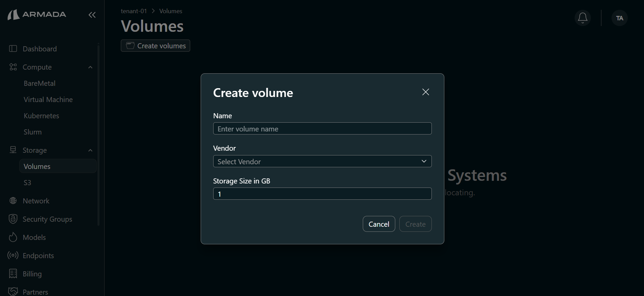Click the Storage menu label

(x=35, y=150)
